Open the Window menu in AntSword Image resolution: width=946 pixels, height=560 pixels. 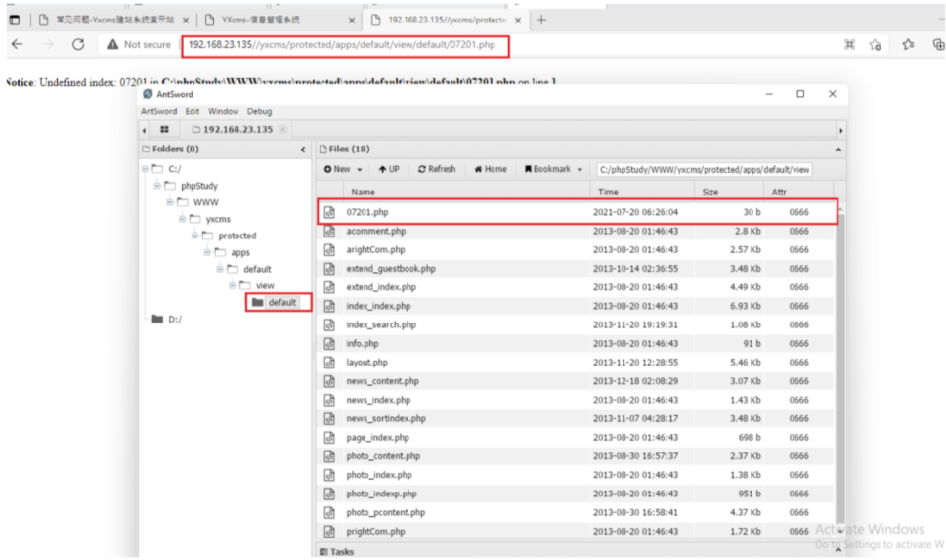point(223,111)
